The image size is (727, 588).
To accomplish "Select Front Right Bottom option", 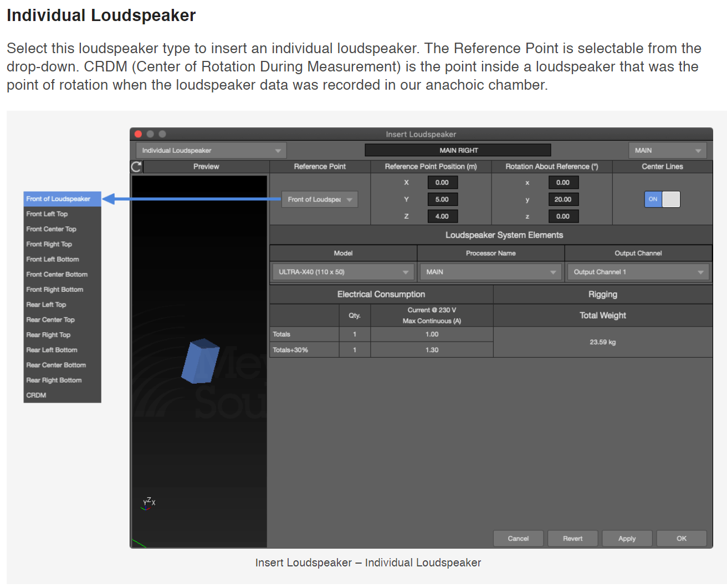I will 62,290.
